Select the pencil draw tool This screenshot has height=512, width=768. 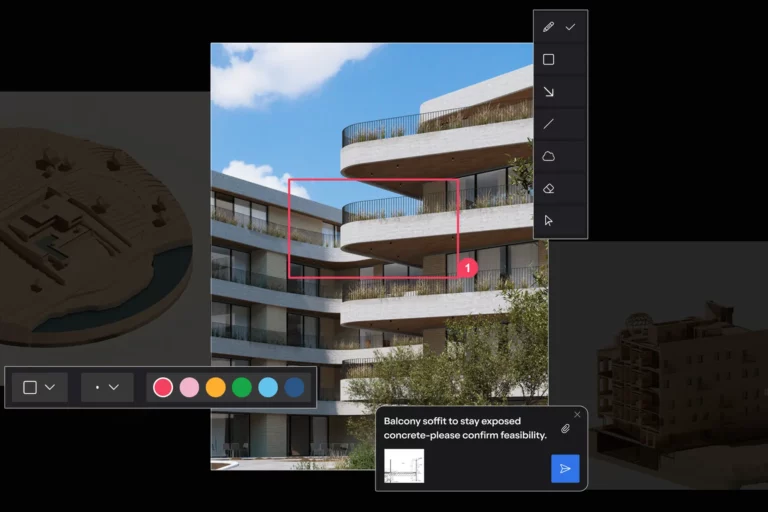click(549, 27)
